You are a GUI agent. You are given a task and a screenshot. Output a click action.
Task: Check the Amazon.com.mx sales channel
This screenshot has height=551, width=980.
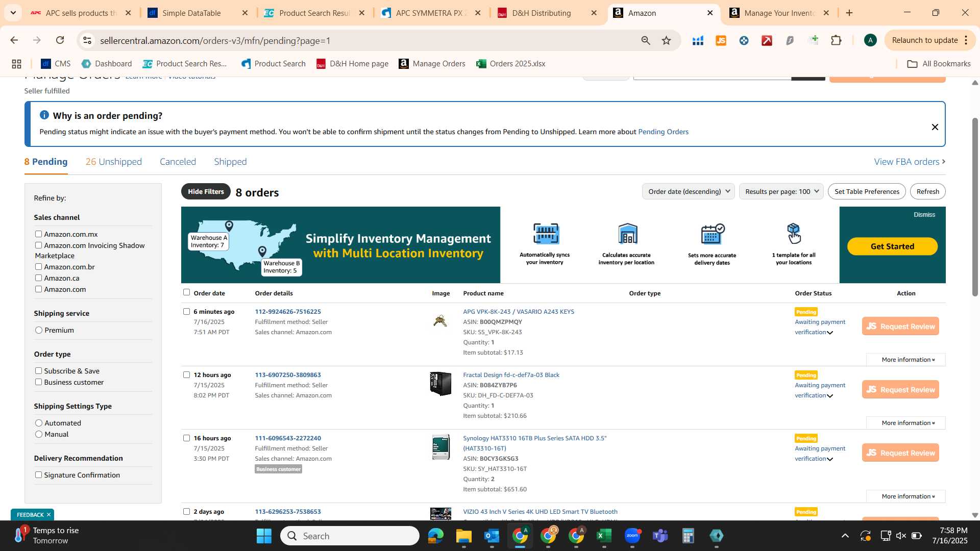coord(38,234)
